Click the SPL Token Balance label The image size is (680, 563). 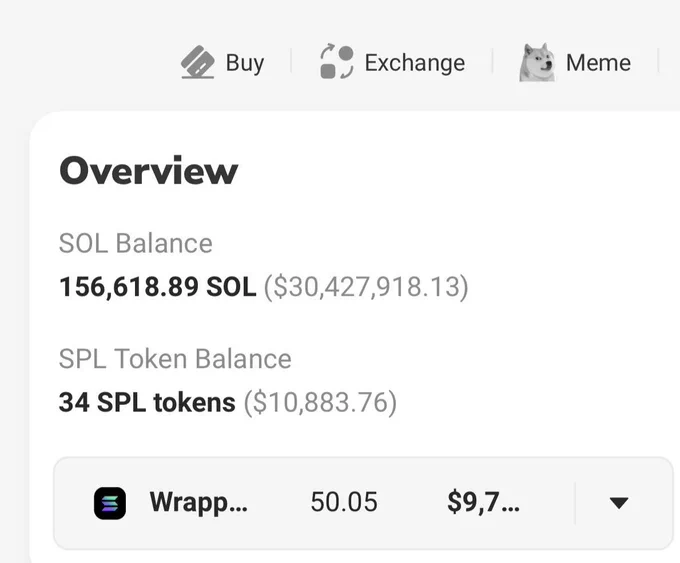click(175, 359)
